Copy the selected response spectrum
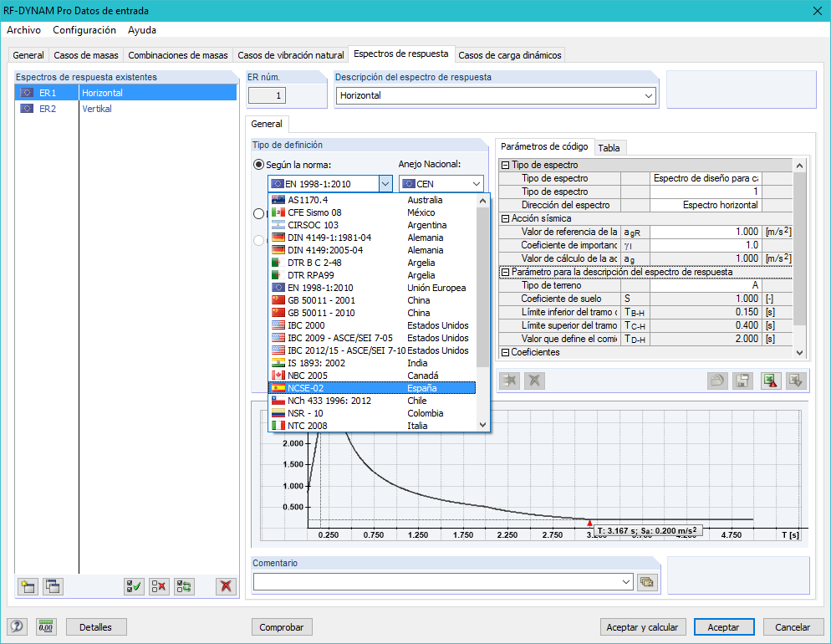The height and width of the screenshot is (644, 831). [x=53, y=586]
